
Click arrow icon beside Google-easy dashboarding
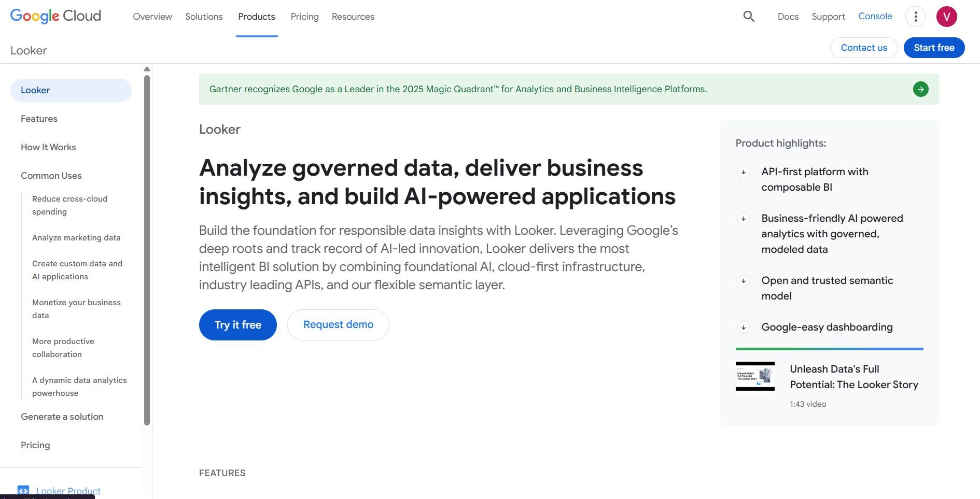[744, 327]
